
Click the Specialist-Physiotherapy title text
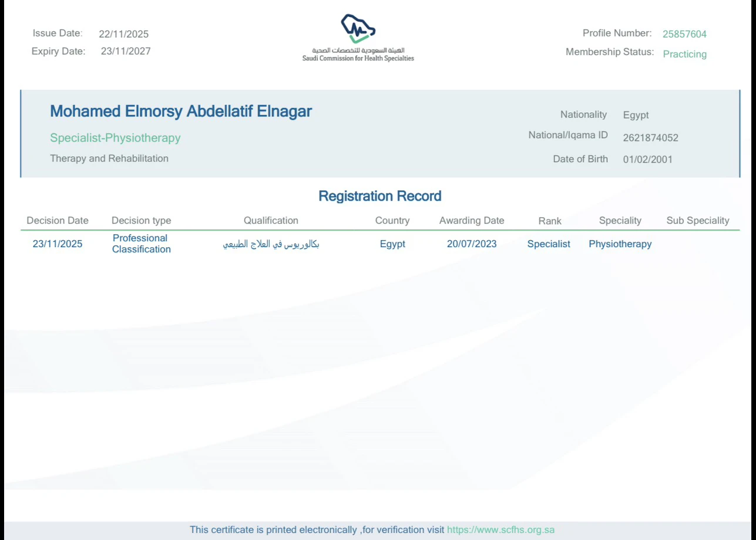(115, 138)
